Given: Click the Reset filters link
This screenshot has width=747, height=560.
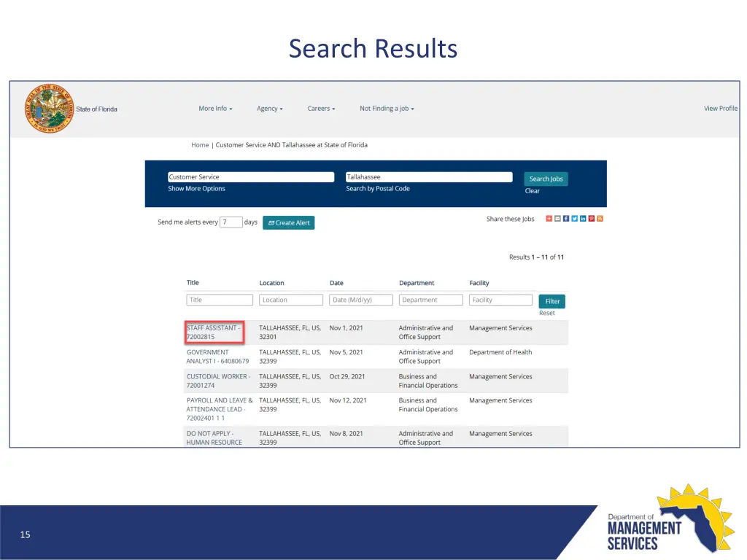Looking at the screenshot, I should pos(547,313).
